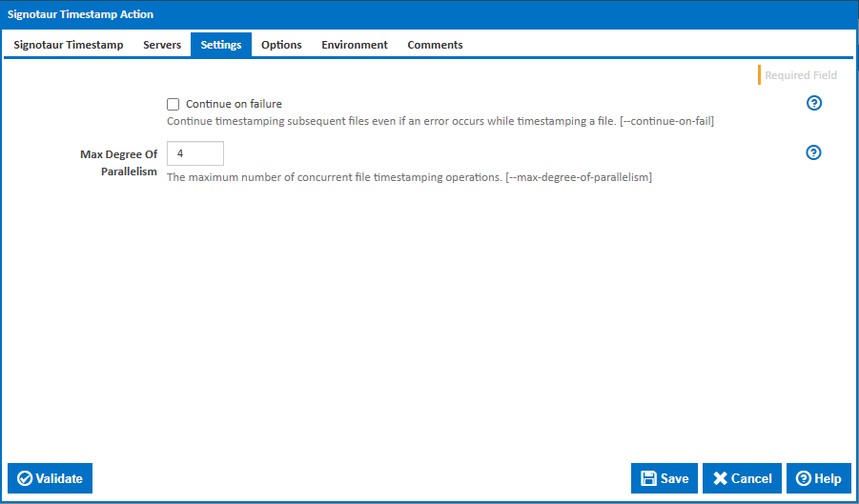
Task: Cancel the Signotaur Timestamp dialog
Action: click(x=743, y=478)
